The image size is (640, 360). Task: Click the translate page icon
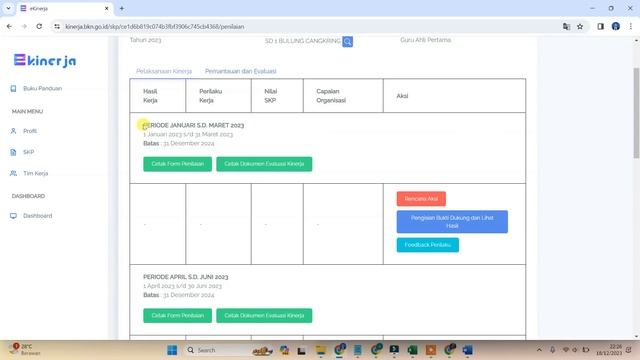[566, 27]
